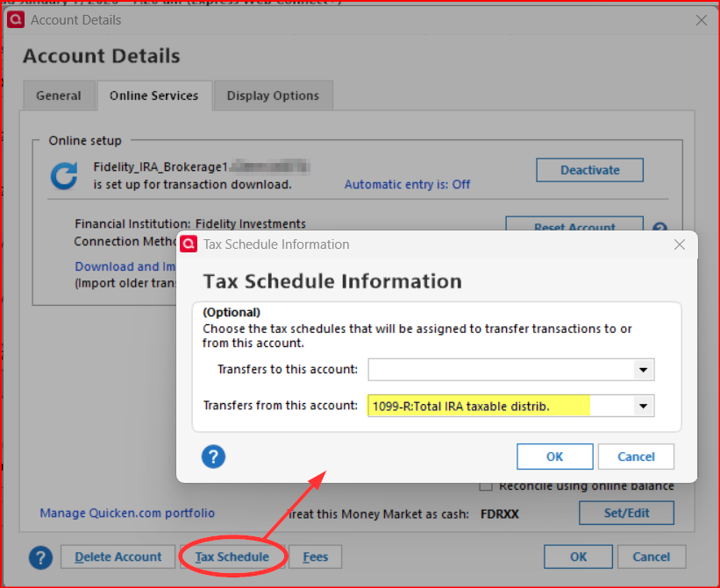The image size is (720, 588).
Task: Cancel the Tax Schedule Information dialog
Action: (636, 457)
